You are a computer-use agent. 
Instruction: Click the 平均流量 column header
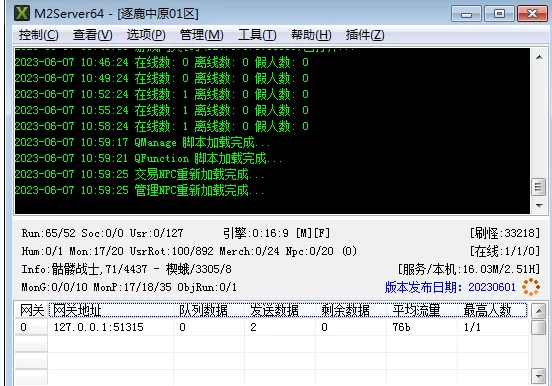(x=422, y=310)
